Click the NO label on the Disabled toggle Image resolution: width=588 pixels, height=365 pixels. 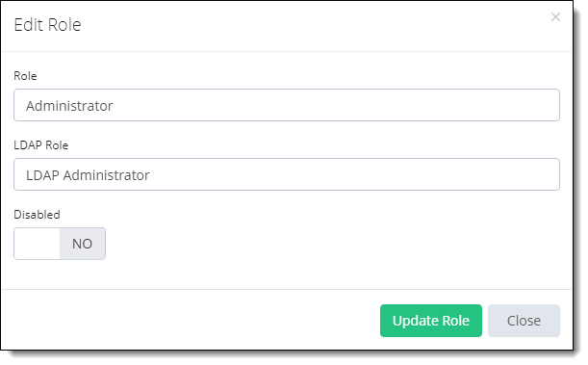(82, 244)
